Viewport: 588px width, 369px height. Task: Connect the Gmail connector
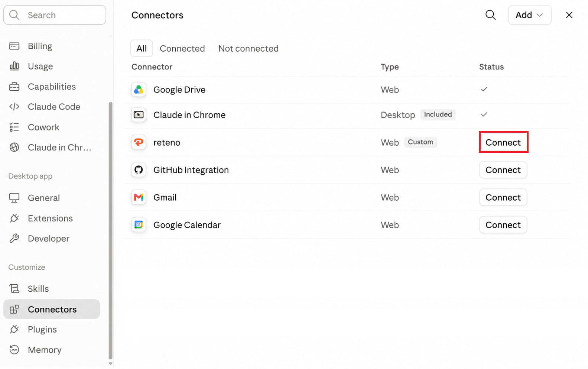click(503, 197)
